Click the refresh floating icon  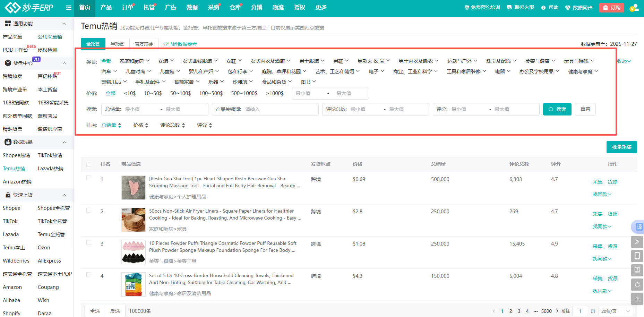click(637, 285)
